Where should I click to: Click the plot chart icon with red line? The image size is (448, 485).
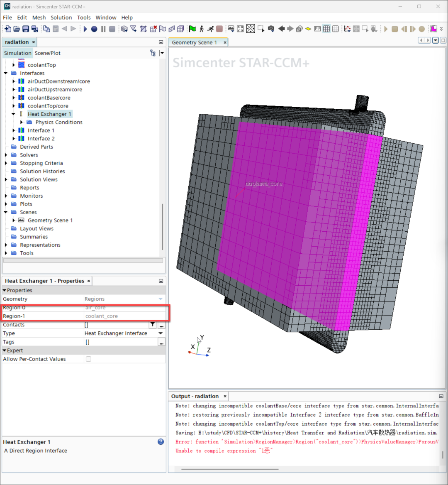coord(347,29)
